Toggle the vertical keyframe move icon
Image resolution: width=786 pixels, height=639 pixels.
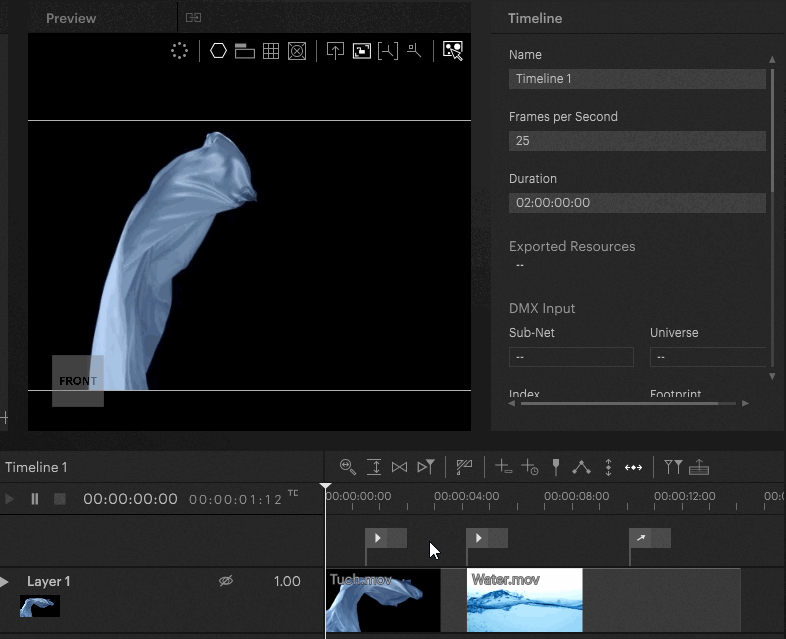pyautogui.click(x=608, y=467)
